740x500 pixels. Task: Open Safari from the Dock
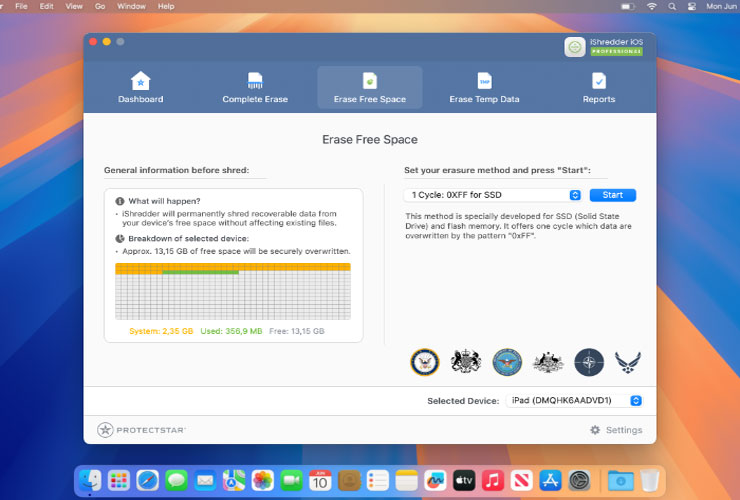148,480
